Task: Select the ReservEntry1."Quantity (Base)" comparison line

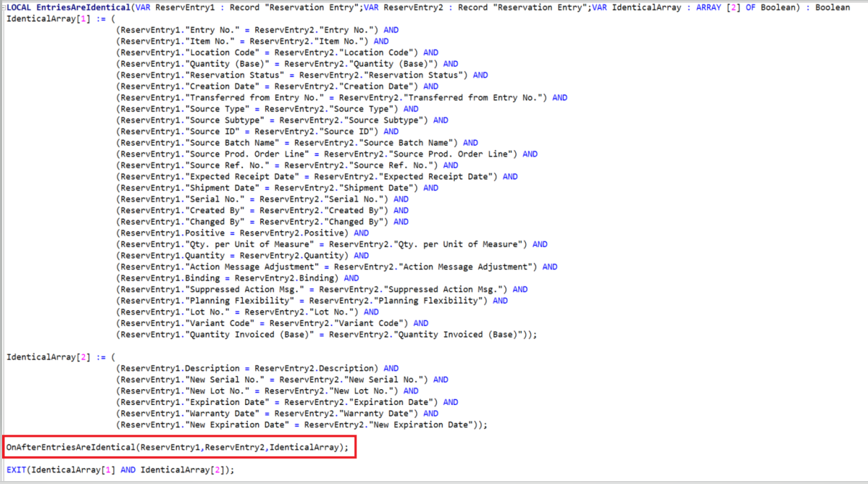Action: [286, 64]
